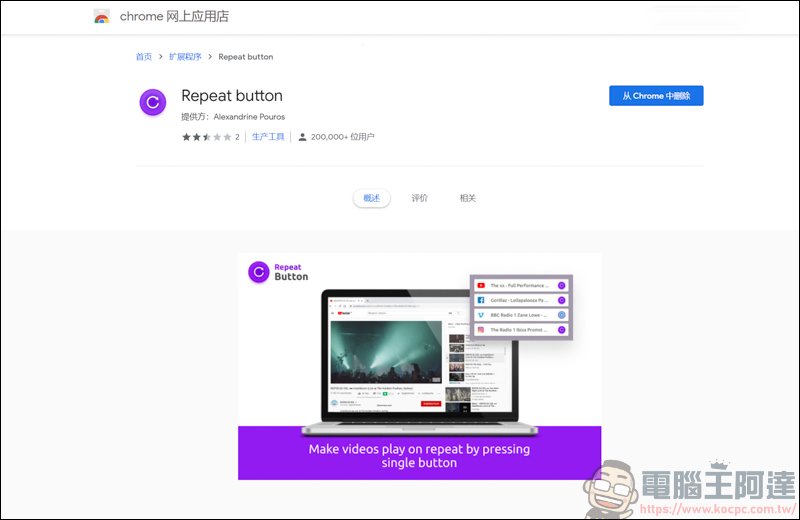Viewport: 800px width, 520px height.
Task: Open the 生产工具 category link
Action: (x=268, y=137)
